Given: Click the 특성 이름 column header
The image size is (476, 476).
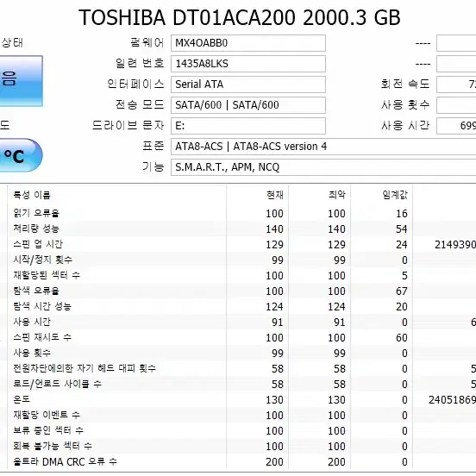Looking at the screenshot, I should coord(32,195).
